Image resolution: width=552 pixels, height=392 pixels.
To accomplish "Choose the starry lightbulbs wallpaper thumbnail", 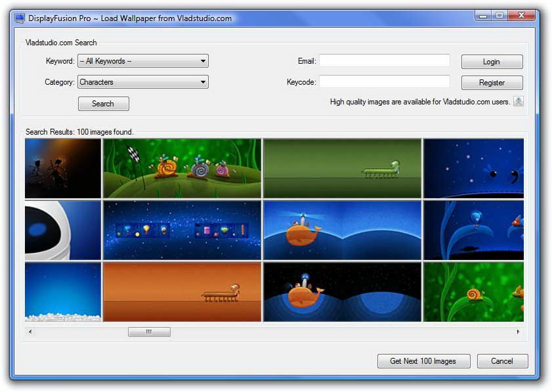I will (182, 230).
